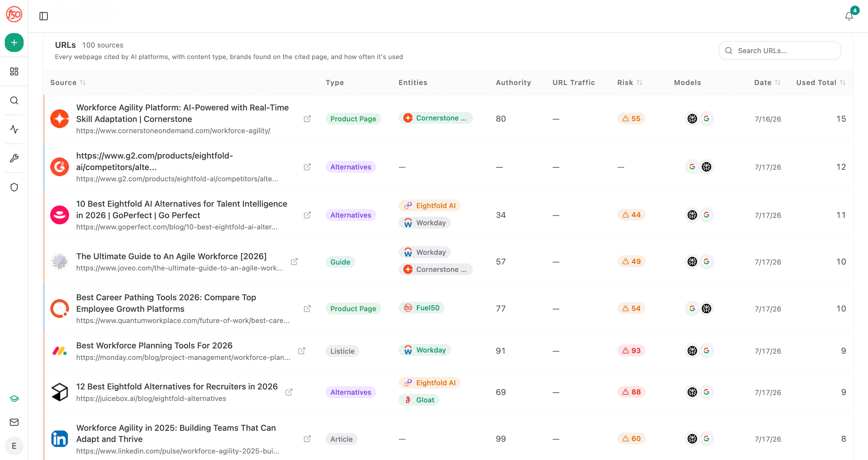Click the Cornerstone favicon in first row
Screen dimensions: 868x460
tap(60, 119)
